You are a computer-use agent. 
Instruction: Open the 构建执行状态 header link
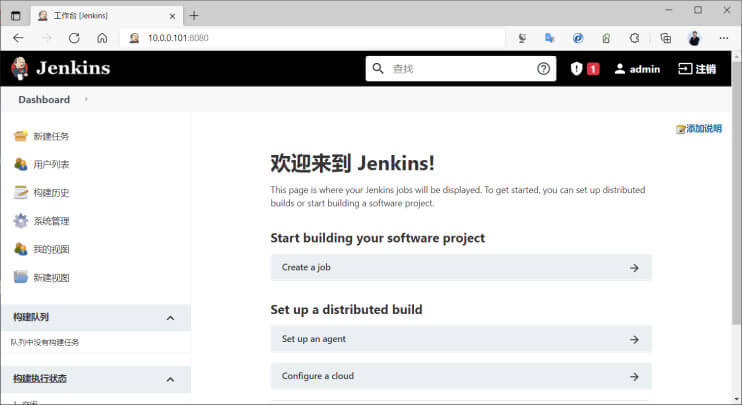point(40,379)
